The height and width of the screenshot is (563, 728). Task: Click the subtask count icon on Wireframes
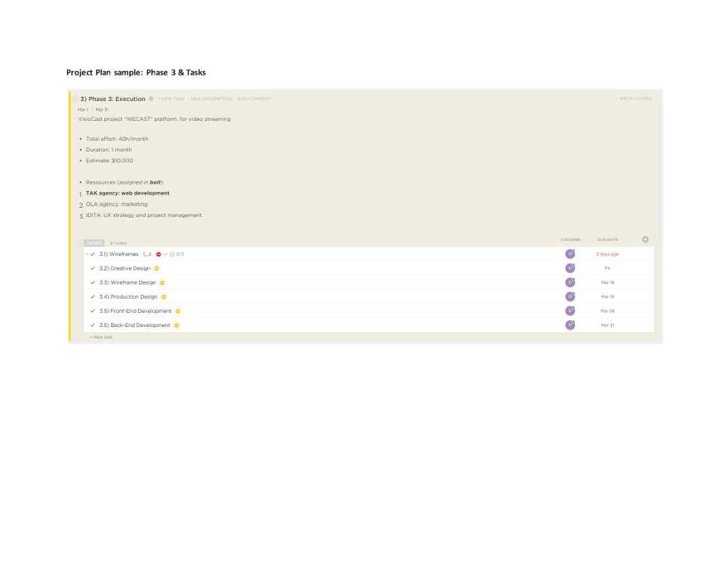[x=147, y=254]
